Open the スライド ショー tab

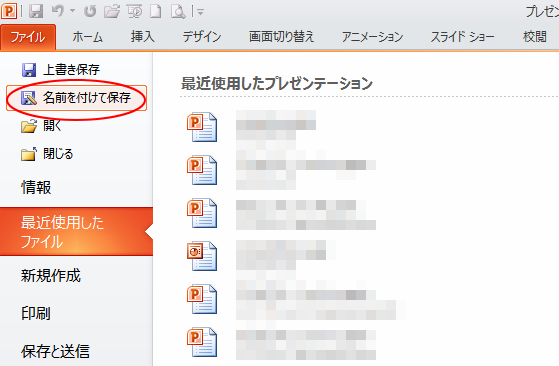click(462, 37)
